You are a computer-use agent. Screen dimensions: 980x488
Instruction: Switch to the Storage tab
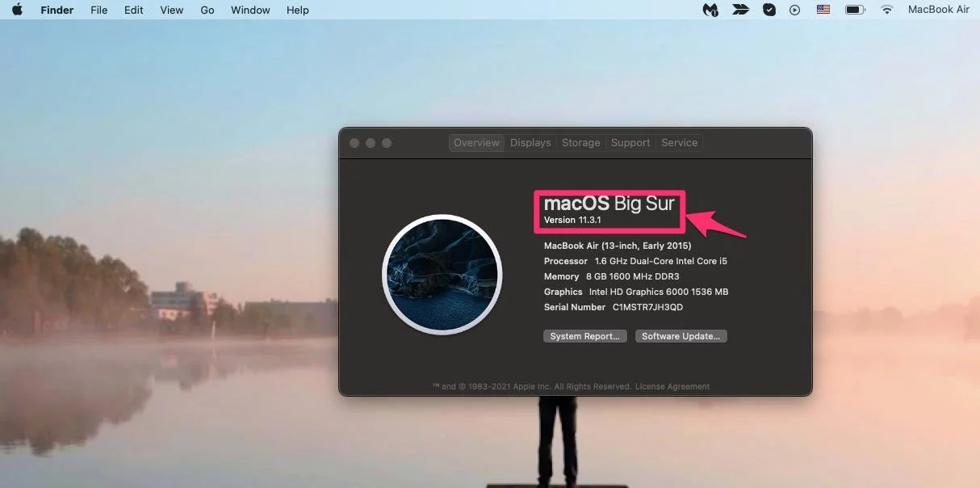point(580,142)
